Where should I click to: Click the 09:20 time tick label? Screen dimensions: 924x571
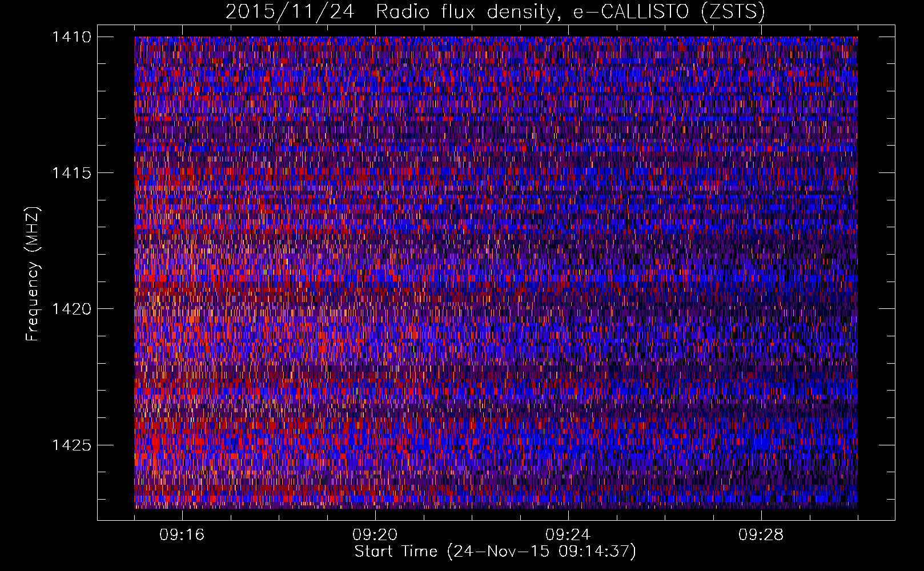coord(375,535)
